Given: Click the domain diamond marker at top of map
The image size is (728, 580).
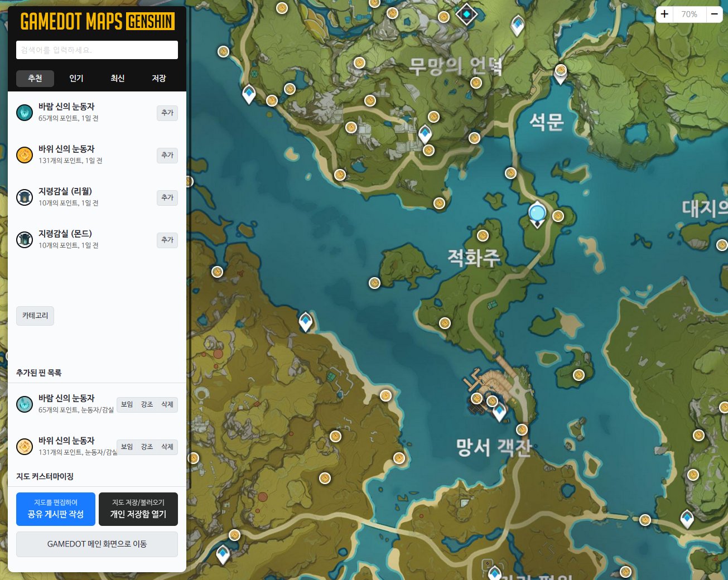Looking at the screenshot, I should coord(466,14).
